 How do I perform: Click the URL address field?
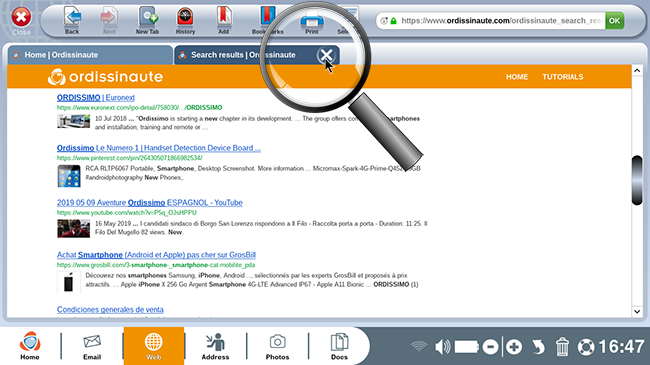[502, 20]
